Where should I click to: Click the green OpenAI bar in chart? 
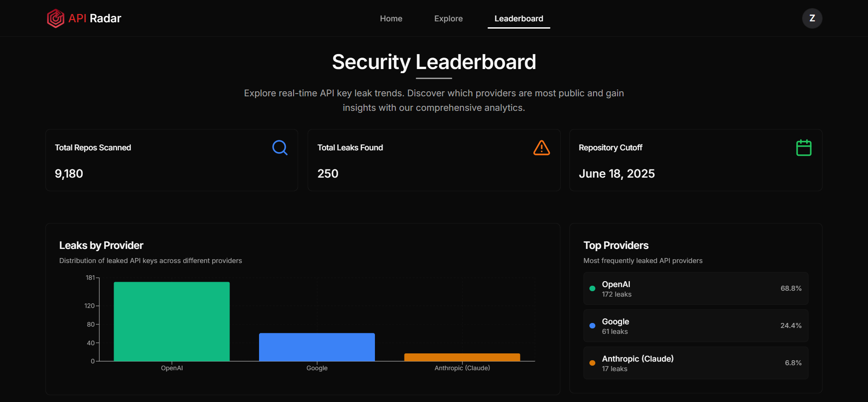click(x=172, y=322)
